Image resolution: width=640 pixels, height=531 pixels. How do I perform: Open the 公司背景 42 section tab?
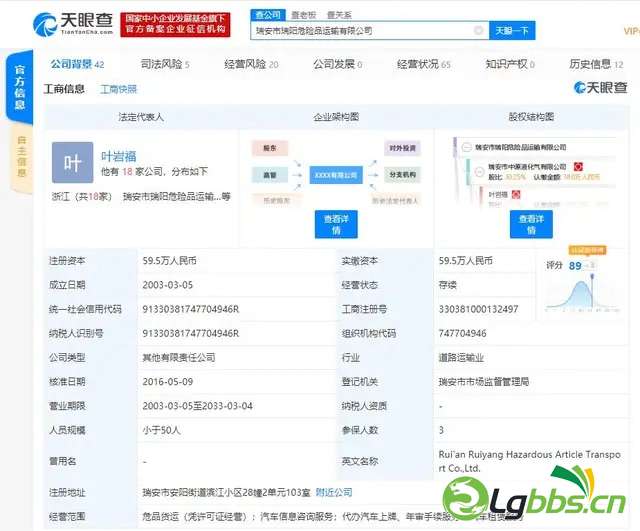pyautogui.click(x=77, y=64)
